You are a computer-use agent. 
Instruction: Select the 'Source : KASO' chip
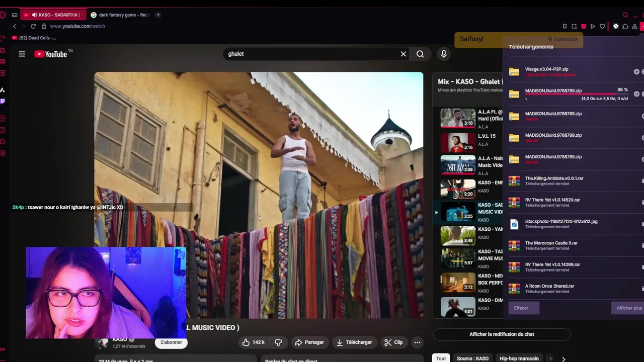(472, 358)
